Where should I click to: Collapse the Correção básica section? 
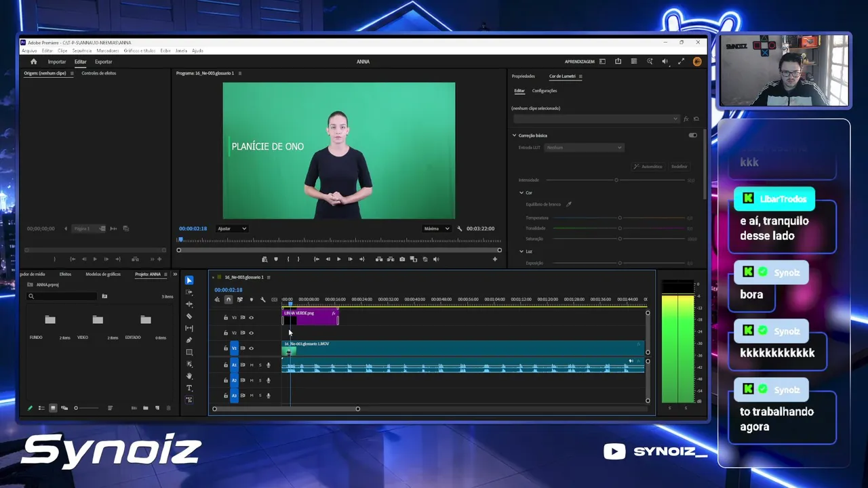514,136
